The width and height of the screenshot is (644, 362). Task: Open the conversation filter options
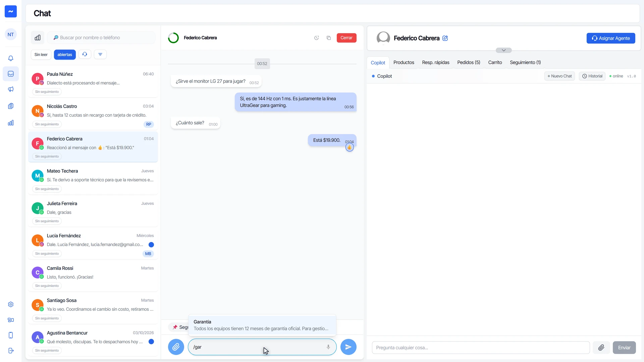pos(100,54)
